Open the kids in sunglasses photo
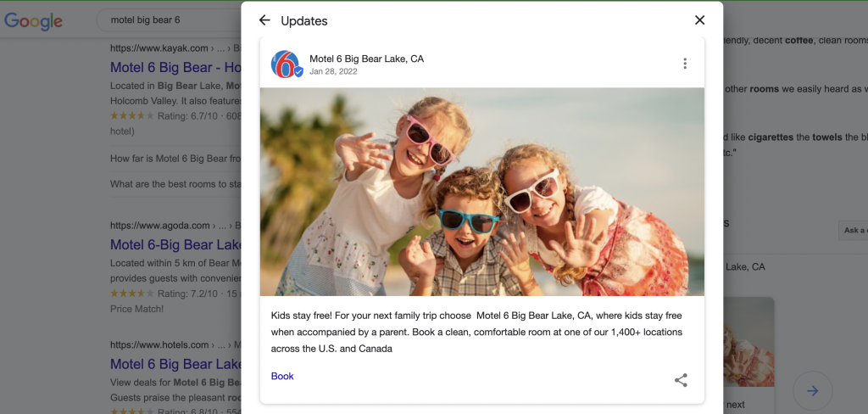Image resolution: width=868 pixels, height=414 pixels. pos(482,192)
